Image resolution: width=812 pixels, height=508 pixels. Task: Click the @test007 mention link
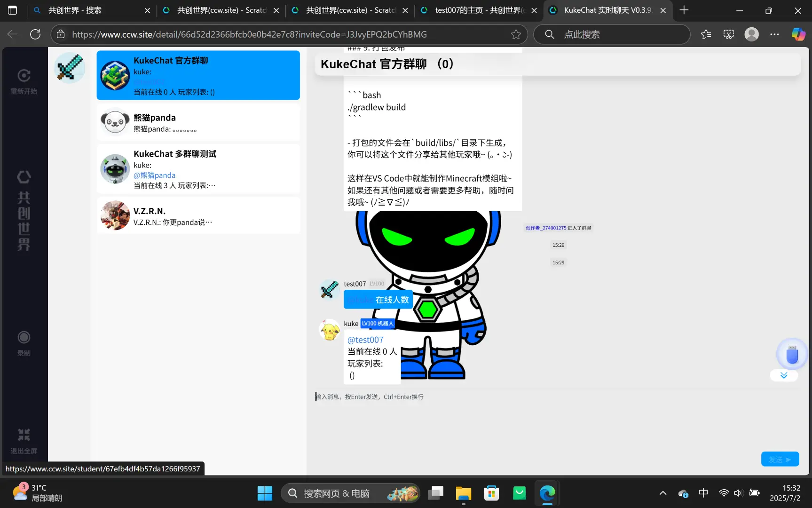365,340
